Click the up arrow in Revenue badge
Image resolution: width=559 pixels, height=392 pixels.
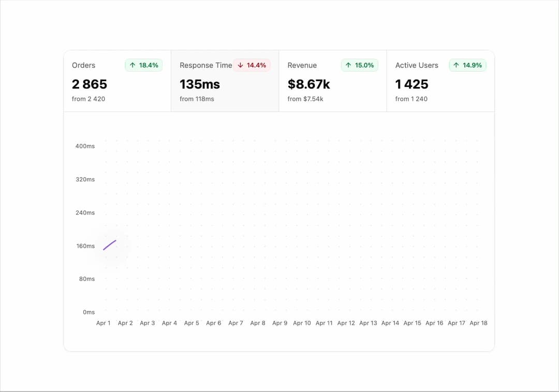pos(348,65)
